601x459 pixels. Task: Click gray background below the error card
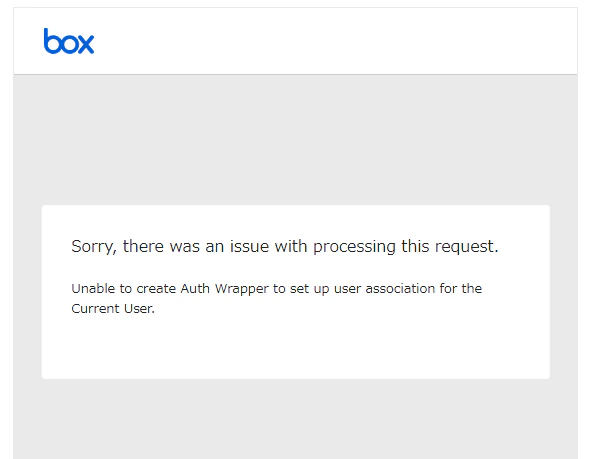tap(295, 420)
